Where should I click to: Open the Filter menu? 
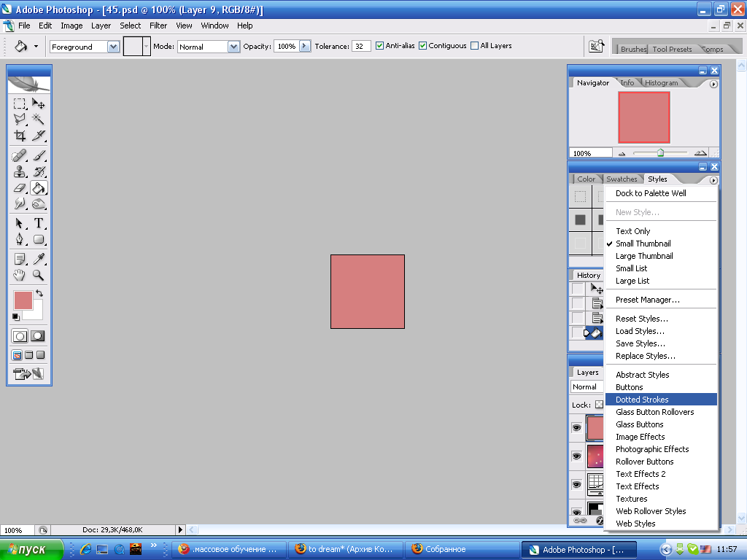coord(158,26)
